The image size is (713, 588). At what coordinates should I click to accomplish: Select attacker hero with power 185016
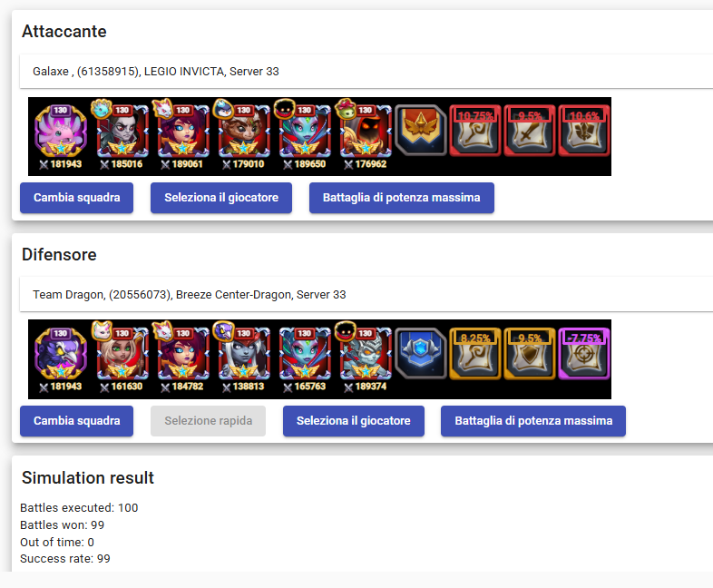[122, 131]
